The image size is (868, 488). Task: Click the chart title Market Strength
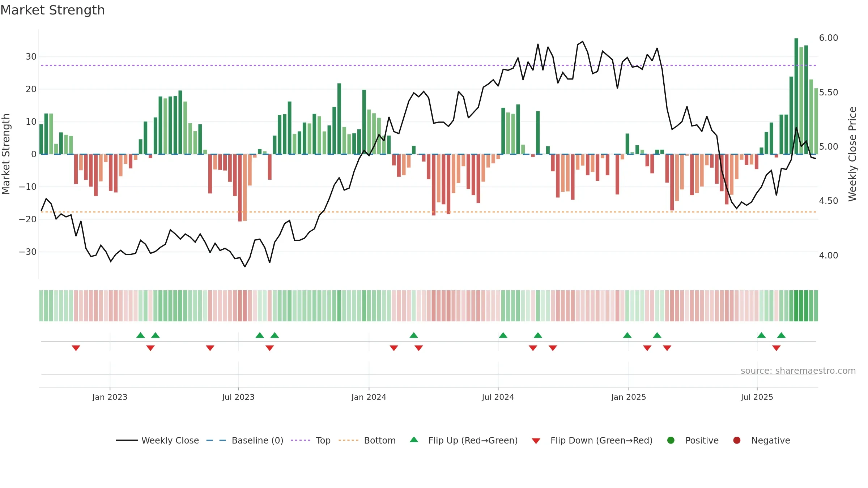click(x=52, y=10)
